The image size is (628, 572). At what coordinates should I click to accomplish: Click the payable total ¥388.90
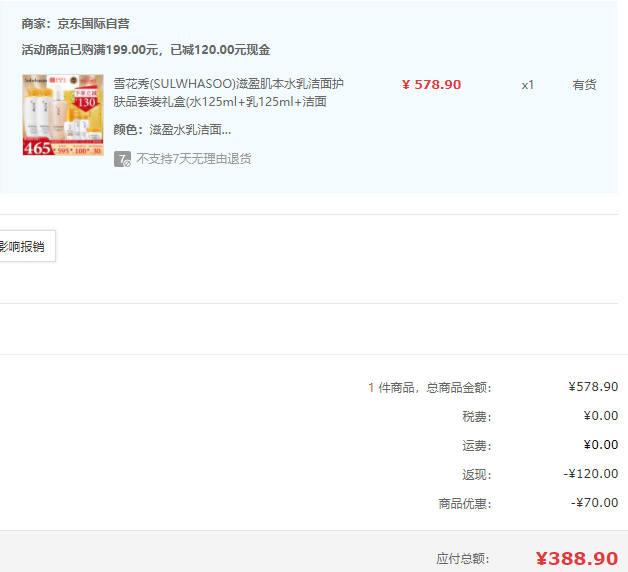[x=577, y=558]
